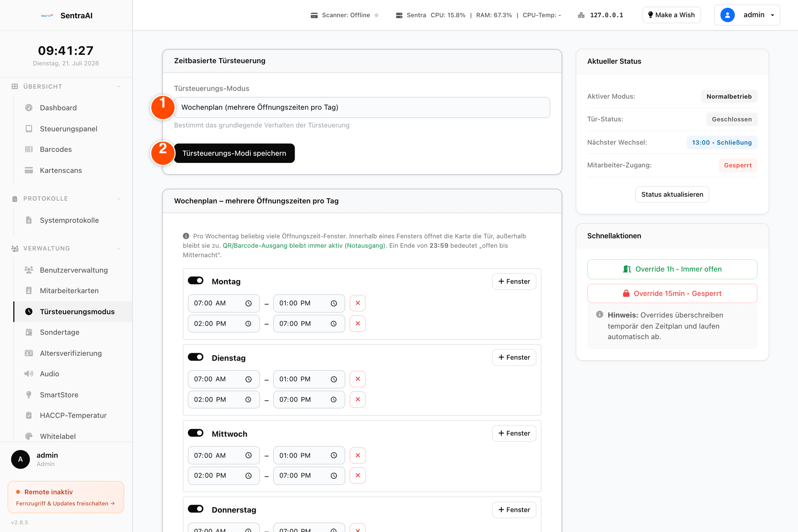Open clock picker in Montag 07:00 AM field
This screenshot has height=532, width=798.
tap(249, 303)
